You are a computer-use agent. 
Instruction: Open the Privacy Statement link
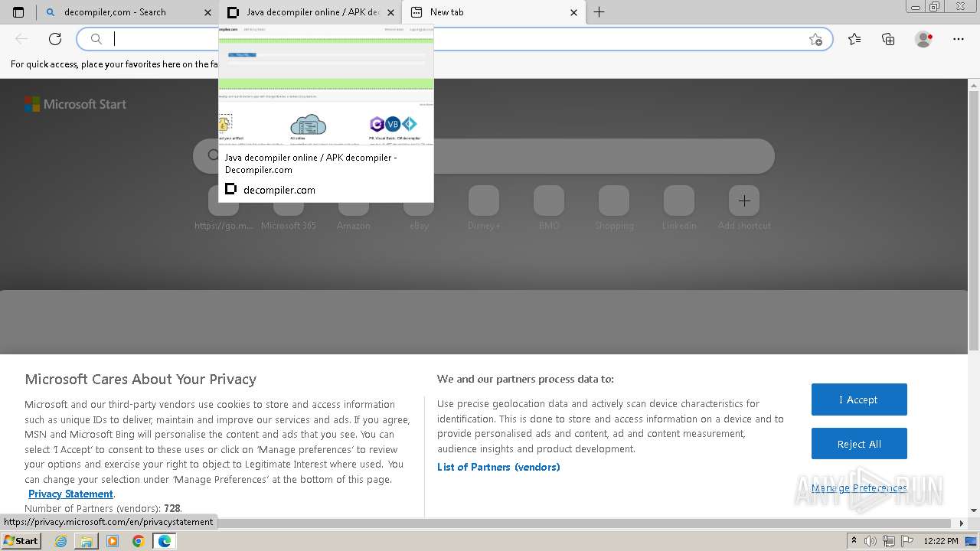70,494
